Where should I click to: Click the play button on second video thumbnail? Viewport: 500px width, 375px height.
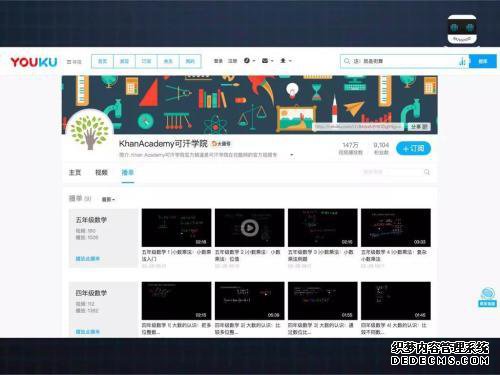(x=249, y=228)
